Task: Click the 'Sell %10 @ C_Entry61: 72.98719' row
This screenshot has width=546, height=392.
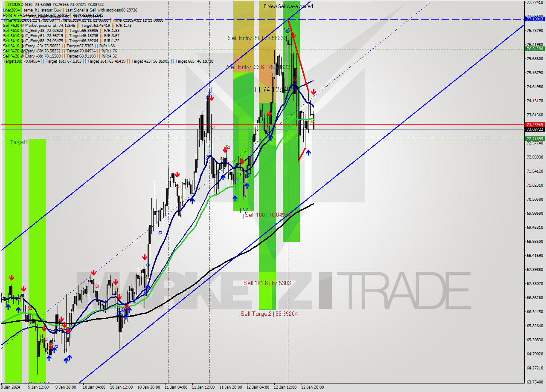Action: 61,35
